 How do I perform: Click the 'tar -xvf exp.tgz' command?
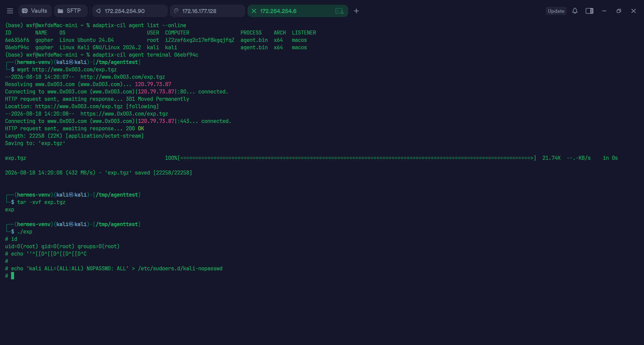[x=41, y=202]
